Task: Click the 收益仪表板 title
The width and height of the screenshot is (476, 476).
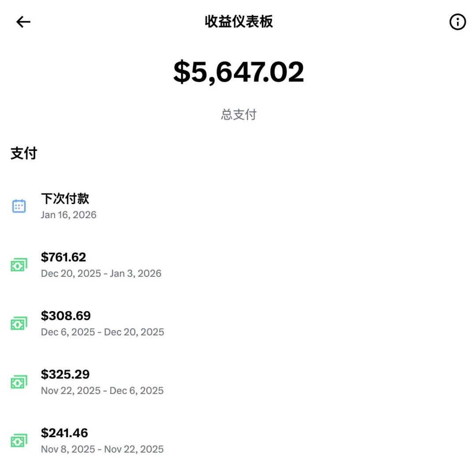Action: [238, 22]
